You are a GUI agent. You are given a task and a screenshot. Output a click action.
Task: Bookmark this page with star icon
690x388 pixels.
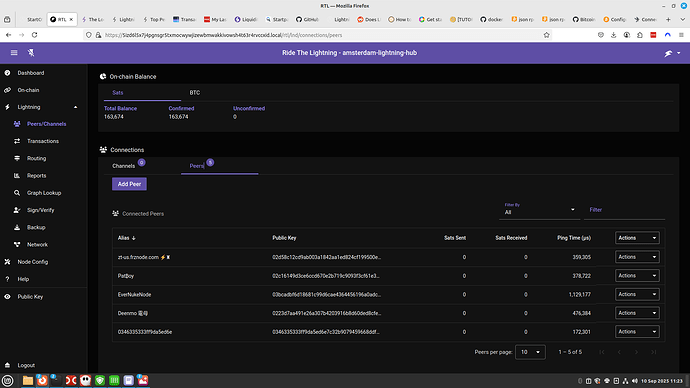[x=547, y=35]
